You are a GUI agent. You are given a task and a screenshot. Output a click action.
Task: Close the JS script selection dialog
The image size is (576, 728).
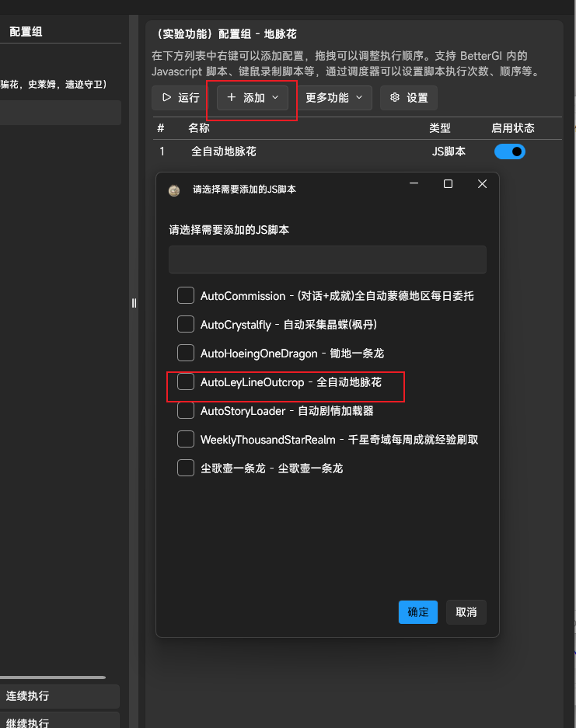coord(482,184)
